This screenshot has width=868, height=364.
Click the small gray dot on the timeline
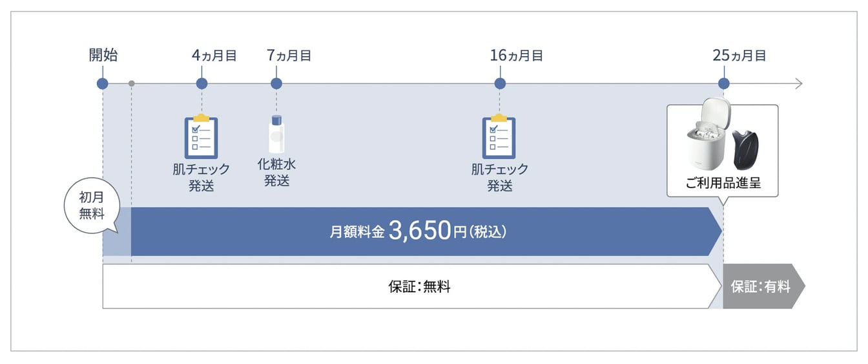pyautogui.click(x=132, y=83)
